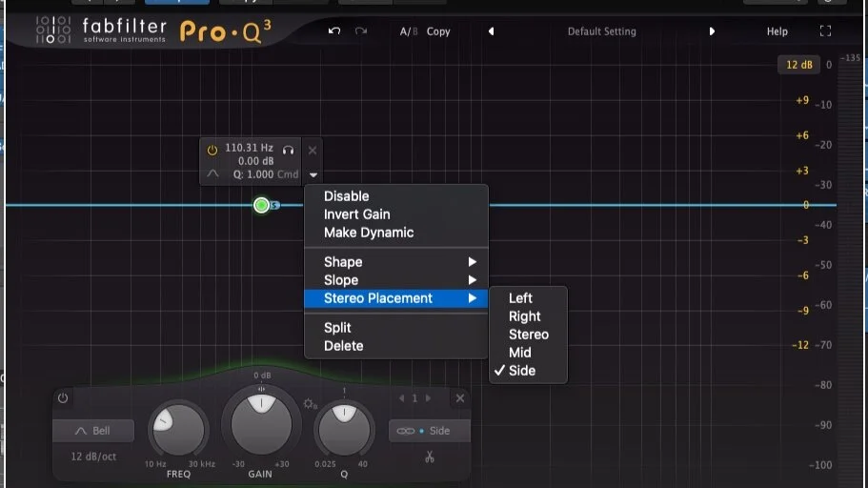Open the 12 dB display range dropdown

798,65
